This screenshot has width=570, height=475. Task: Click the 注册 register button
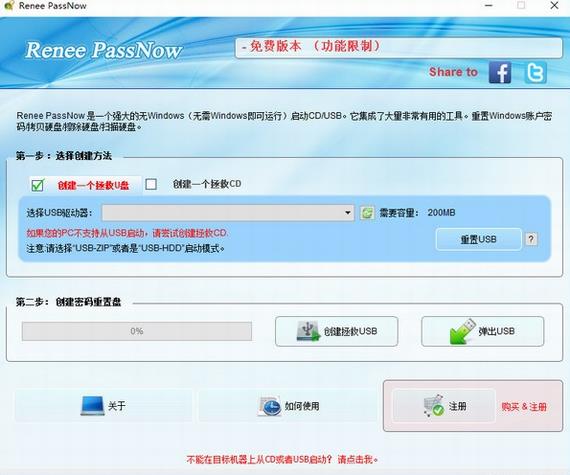(444, 406)
